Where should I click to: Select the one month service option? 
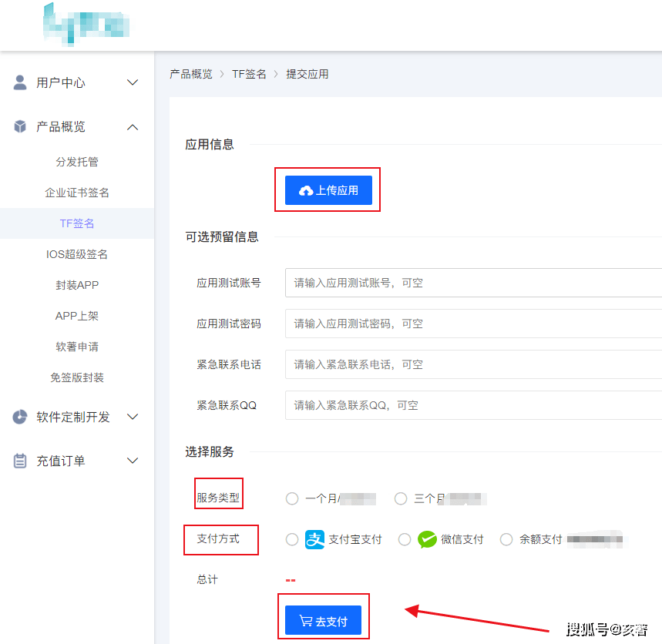292,498
